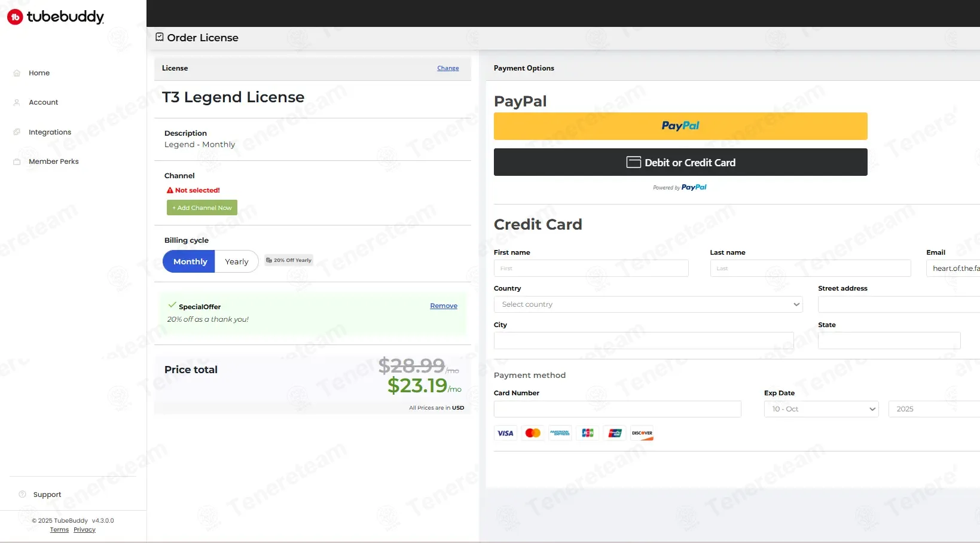980x543 pixels.
Task: Open Support in the sidebar
Action: [47, 495]
